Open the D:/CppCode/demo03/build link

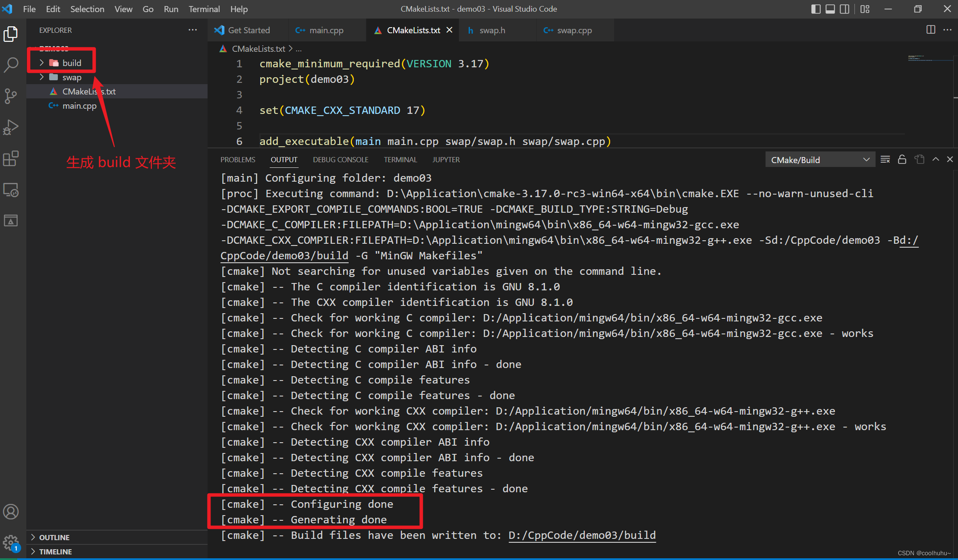click(582, 535)
